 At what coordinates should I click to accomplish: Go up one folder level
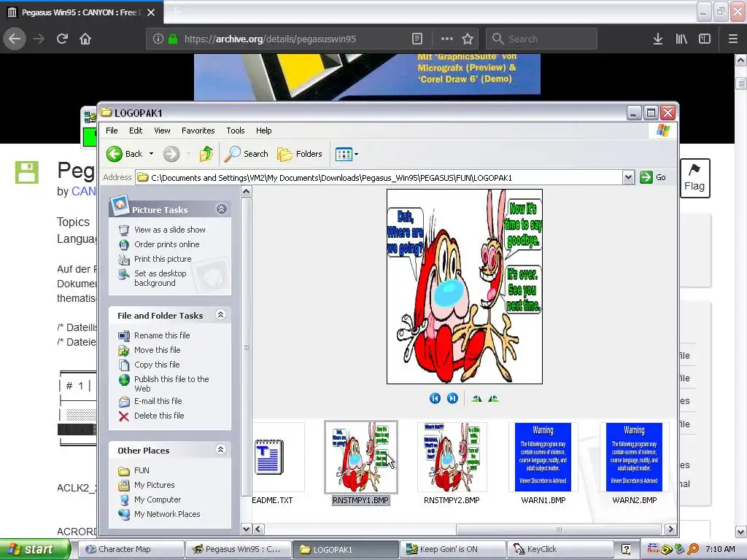click(206, 154)
